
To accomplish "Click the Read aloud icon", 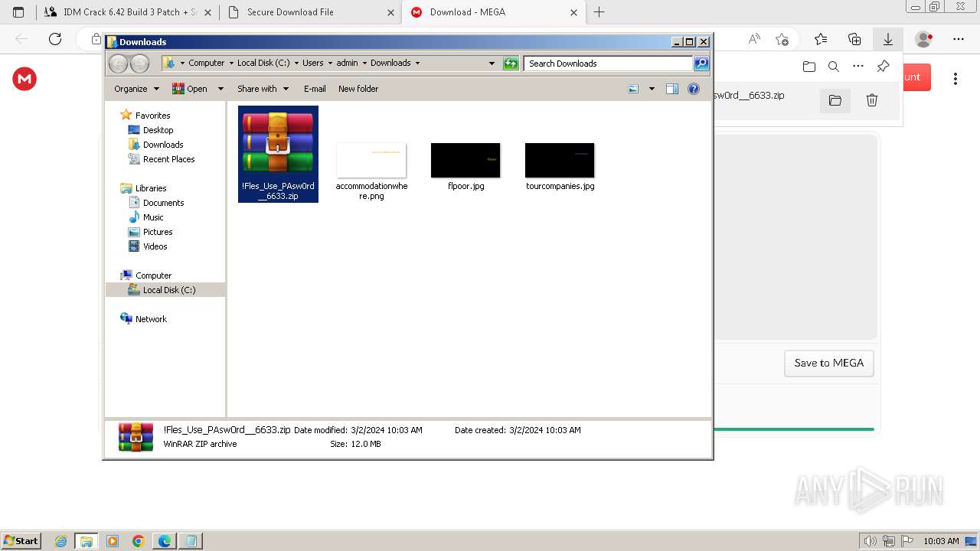I will click(x=754, y=39).
